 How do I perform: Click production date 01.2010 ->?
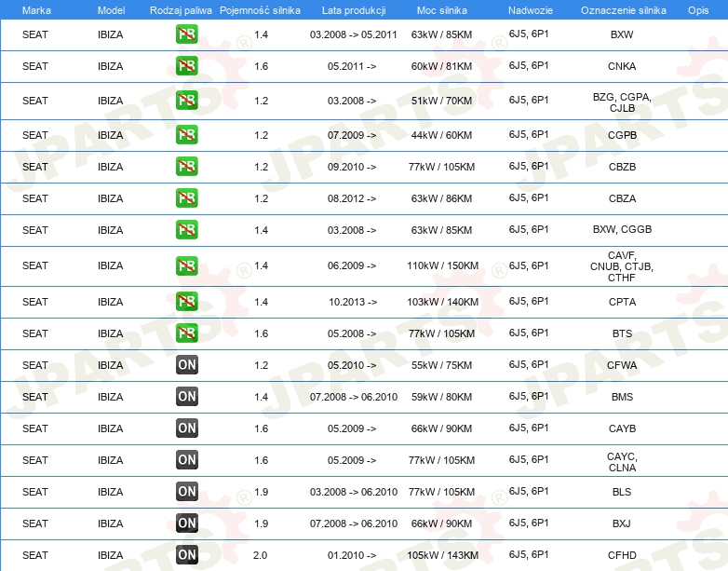coord(352,555)
